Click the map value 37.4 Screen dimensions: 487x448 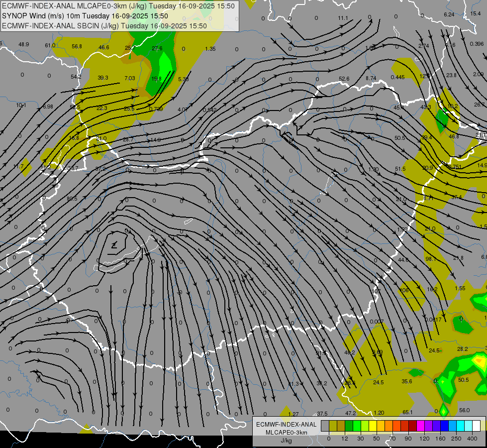coord(457,198)
